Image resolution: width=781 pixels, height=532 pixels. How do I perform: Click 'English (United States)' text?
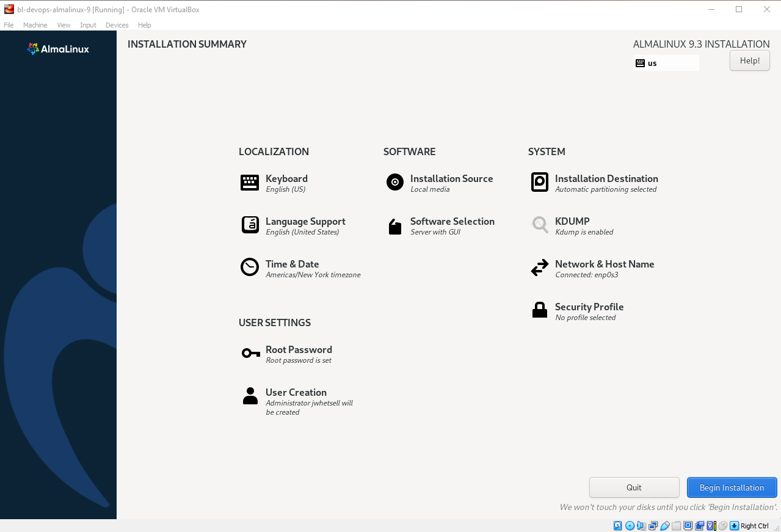click(302, 232)
